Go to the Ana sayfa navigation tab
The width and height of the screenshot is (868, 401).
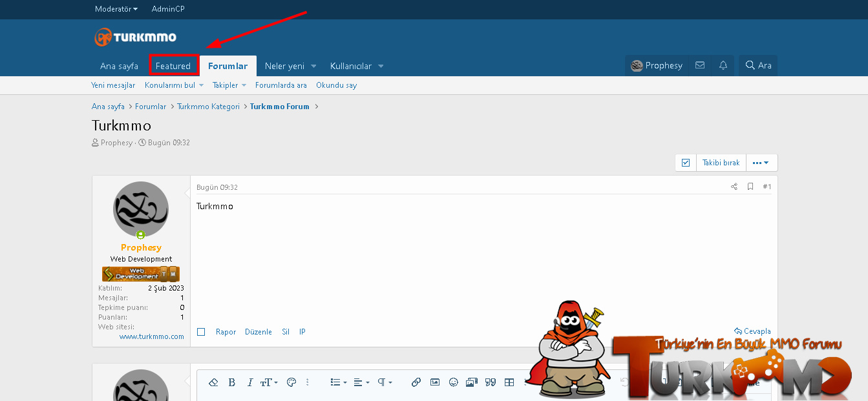[119, 66]
